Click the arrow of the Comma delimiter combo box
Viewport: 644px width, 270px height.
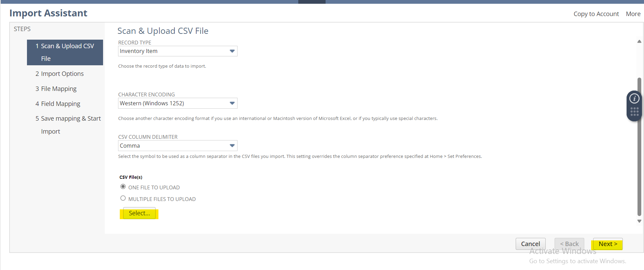[232, 146]
